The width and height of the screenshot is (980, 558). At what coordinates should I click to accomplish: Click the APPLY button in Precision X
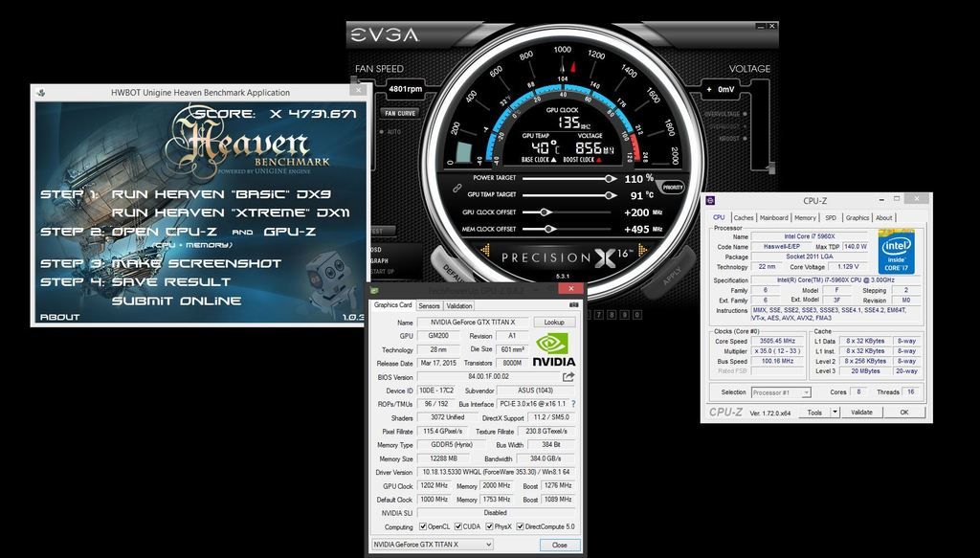point(671,272)
